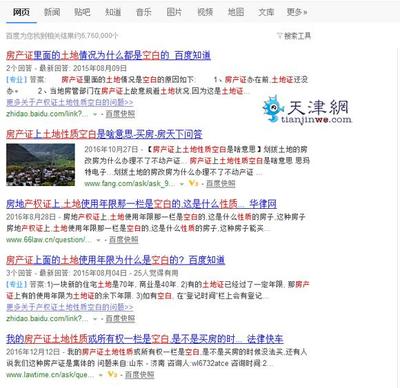
Task: Open 百度快照 for the www.lawtime.cn result
Action: (139, 375)
